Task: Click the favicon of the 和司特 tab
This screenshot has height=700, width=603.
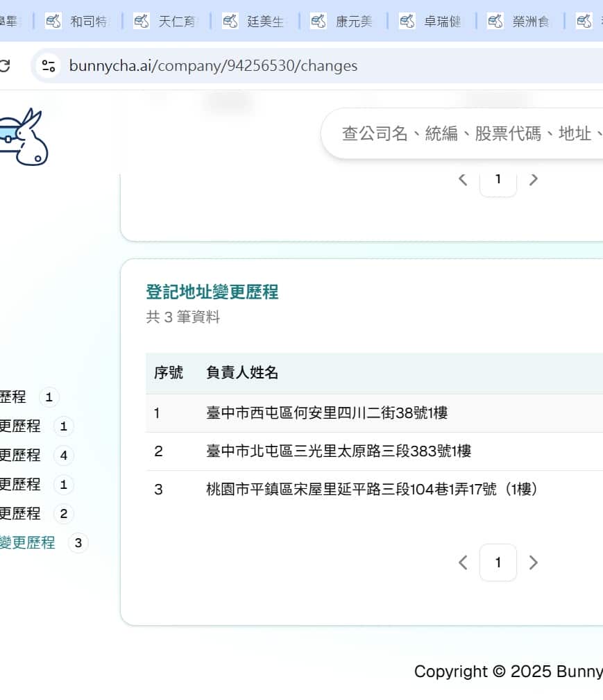Action: (53, 22)
